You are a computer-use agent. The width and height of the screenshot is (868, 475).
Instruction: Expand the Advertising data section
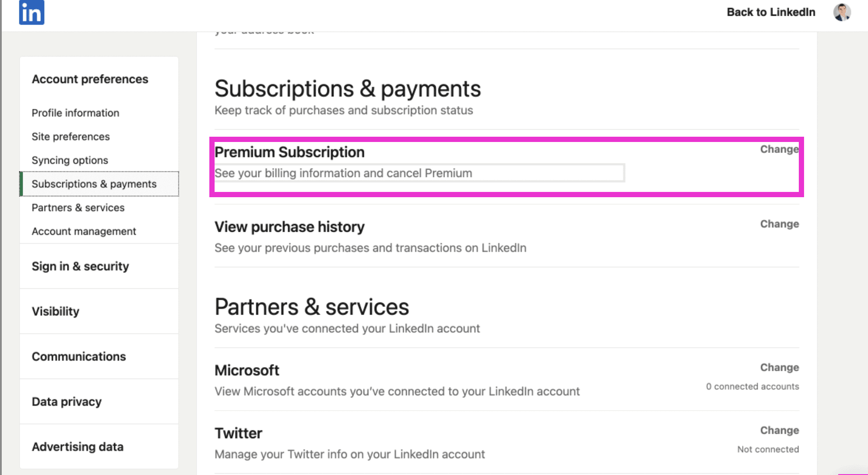click(78, 447)
